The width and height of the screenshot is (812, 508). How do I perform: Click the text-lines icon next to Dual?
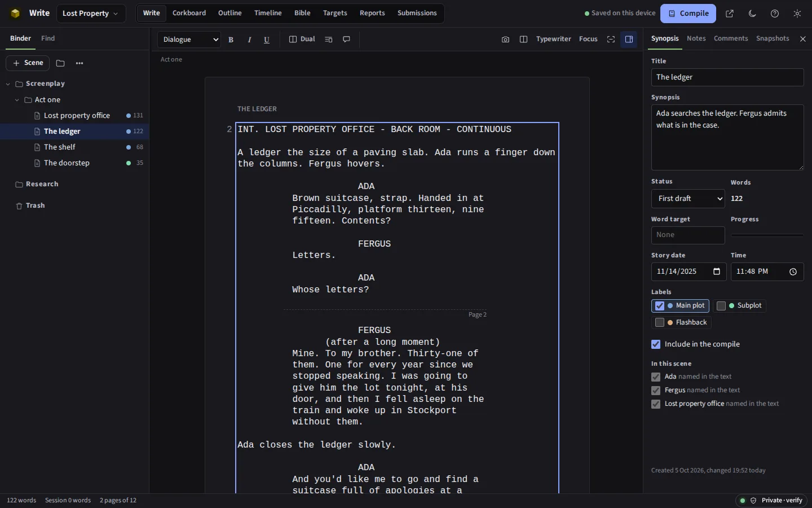click(x=329, y=40)
